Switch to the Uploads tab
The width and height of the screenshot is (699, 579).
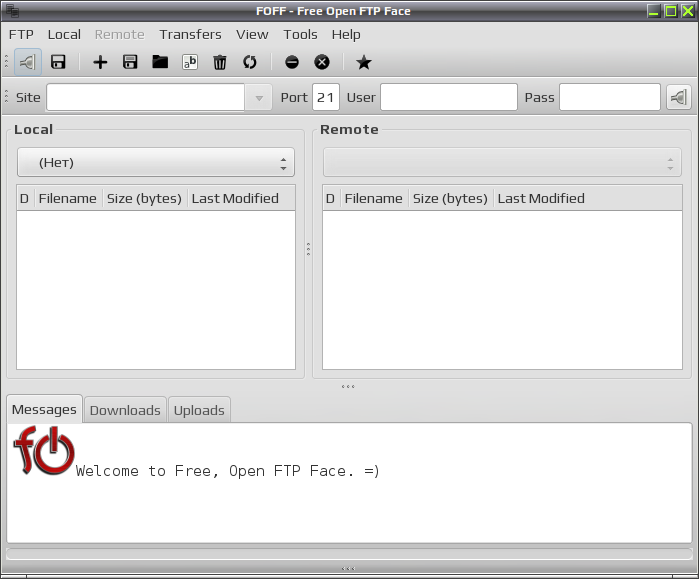coord(199,410)
